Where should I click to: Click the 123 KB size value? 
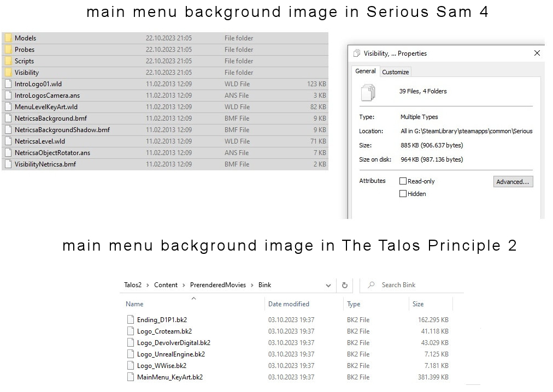[x=316, y=84]
